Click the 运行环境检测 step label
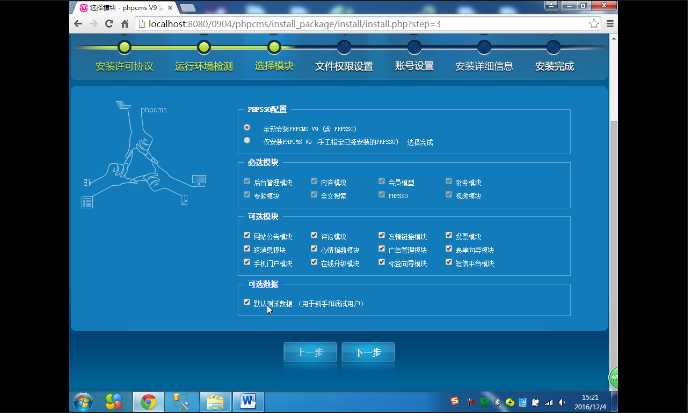The width and height of the screenshot is (688, 413). 204,66
